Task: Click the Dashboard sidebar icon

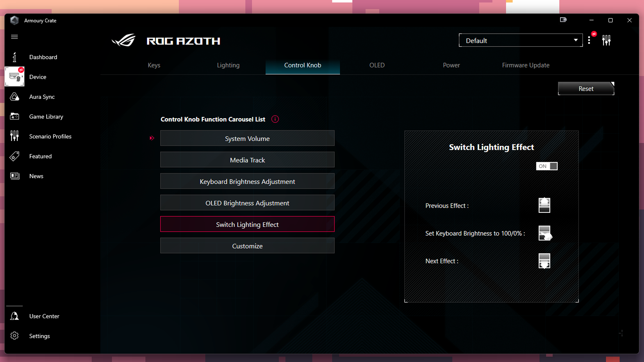Action: point(14,57)
